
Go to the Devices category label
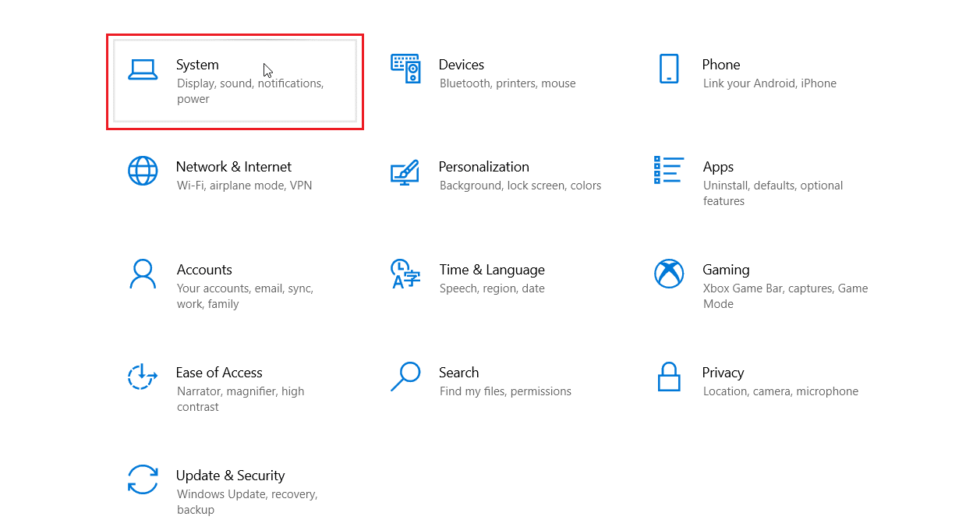(x=462, y=65)
